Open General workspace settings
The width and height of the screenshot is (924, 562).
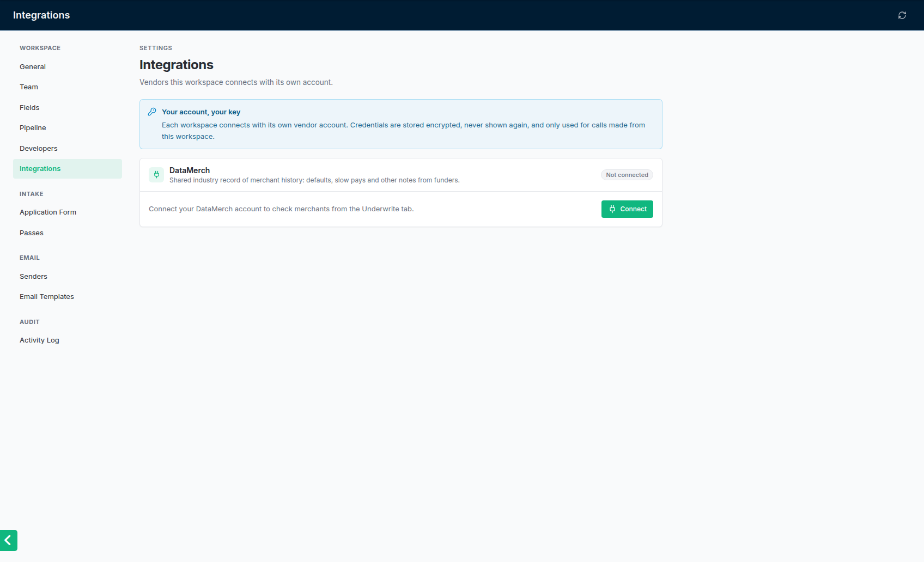(68, 67)
